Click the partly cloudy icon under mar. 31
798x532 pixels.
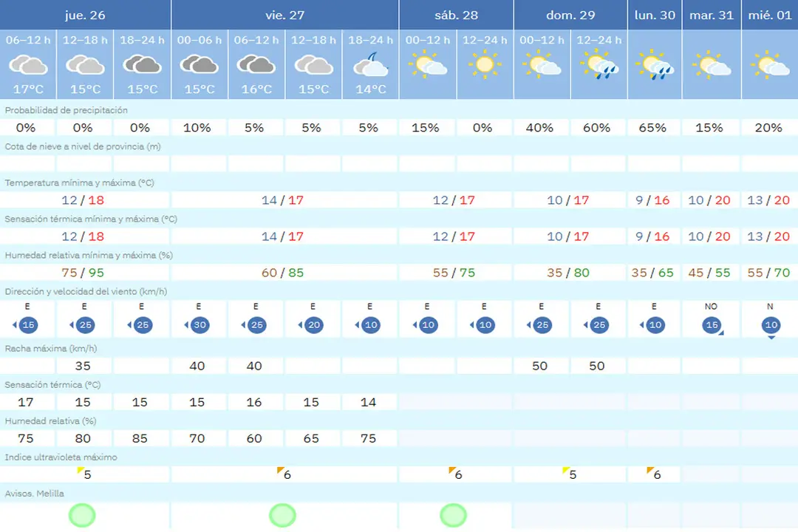[712, 65]
